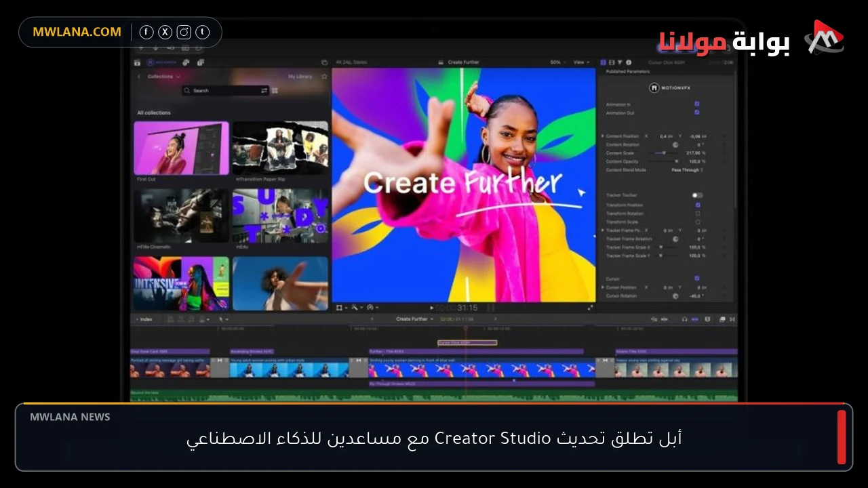Viewport: 868px width, 488px height.
Task: Expand the Tracker Frame Position triangle
Action: tap(602, 230)
